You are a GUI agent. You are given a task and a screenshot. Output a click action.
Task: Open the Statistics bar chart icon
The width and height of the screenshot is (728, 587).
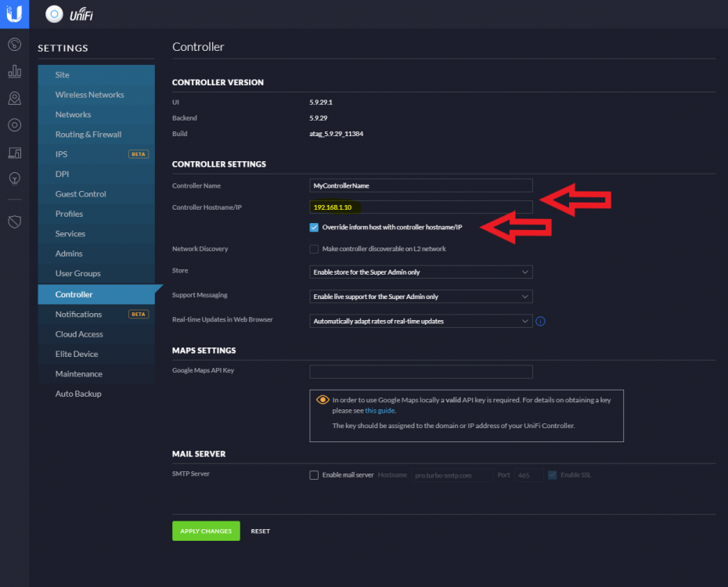pos(14,71)
